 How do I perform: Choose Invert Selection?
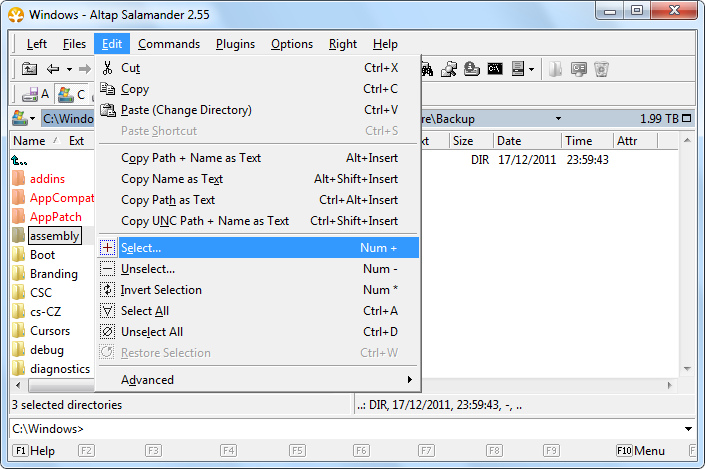pos(259,290)
